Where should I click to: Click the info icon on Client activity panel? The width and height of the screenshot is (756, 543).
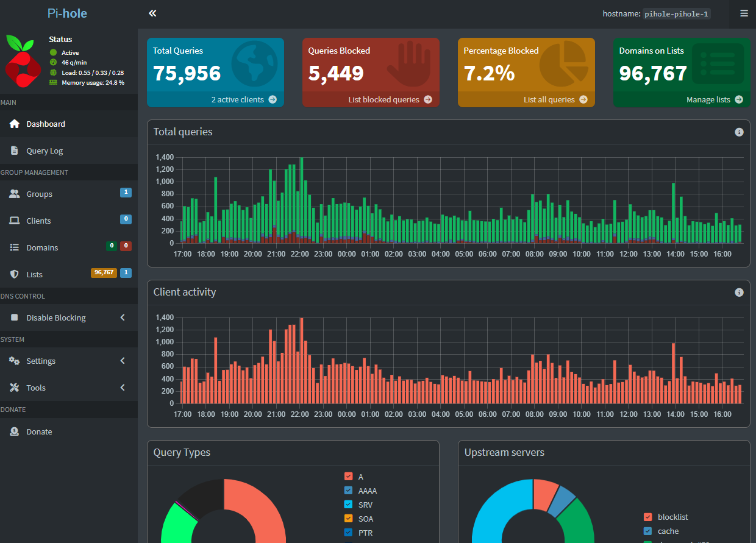click(739, 293)
